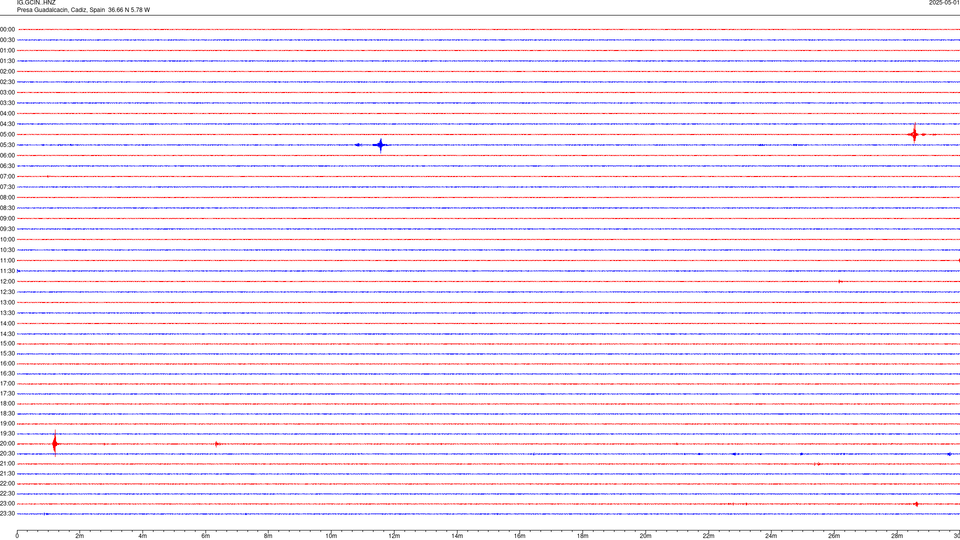
Task: Click the 16m axis tick label
Action: (520, 536)
